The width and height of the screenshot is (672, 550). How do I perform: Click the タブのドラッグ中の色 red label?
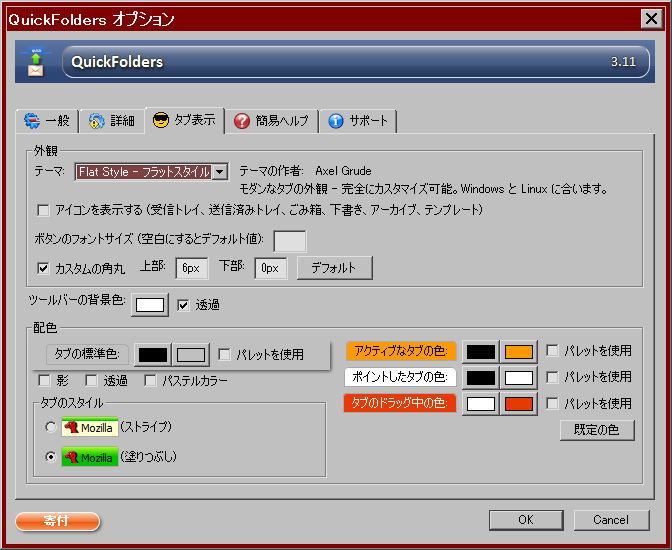[x=399, y=403]
